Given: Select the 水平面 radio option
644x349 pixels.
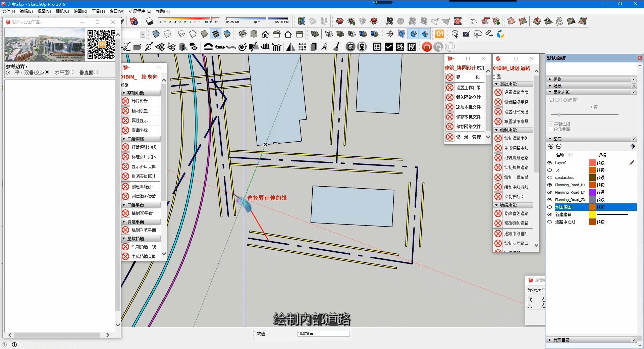Looking at the screenshot, I should 71,72.
